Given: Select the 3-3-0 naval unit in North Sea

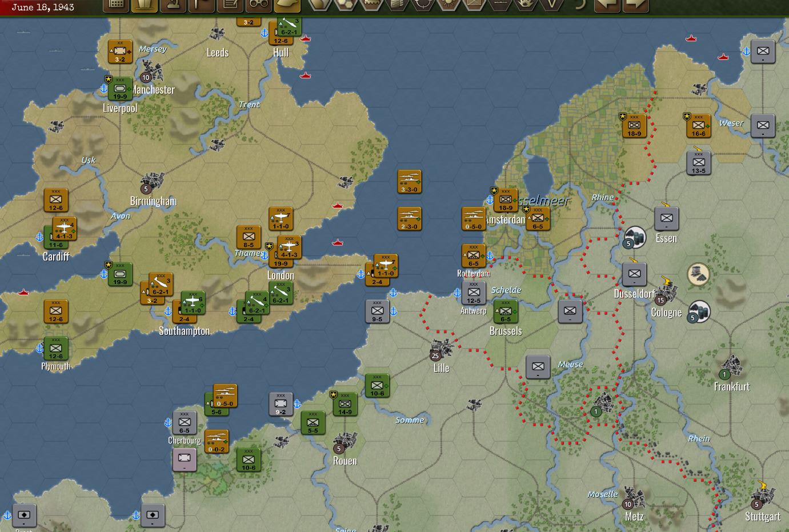Looking at the screenshot, I should click(409, 182).
